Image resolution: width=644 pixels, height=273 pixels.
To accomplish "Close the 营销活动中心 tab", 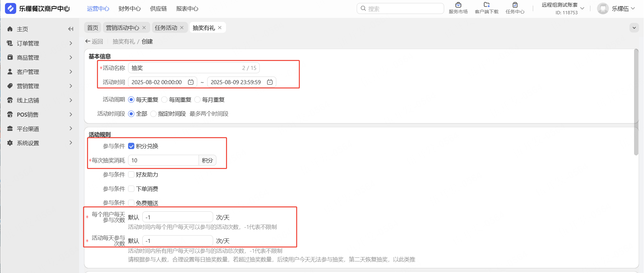I will coord(144,28).
